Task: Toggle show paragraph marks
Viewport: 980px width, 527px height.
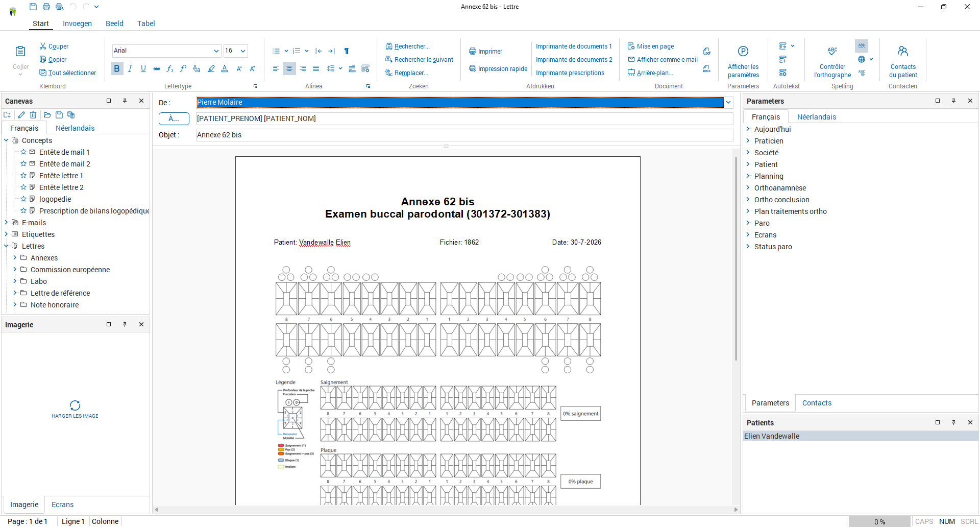Action: [x=347, y=51]
